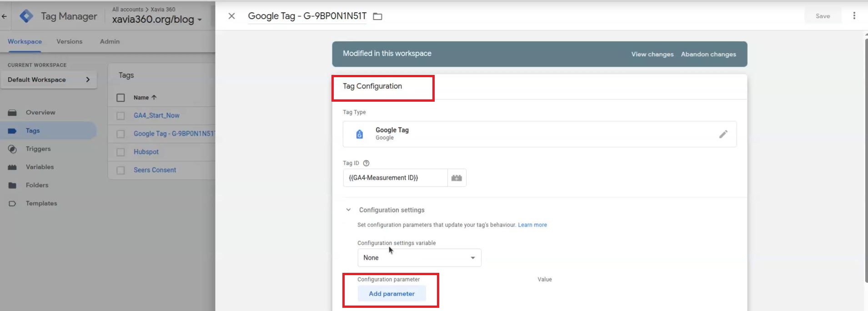The height and width of the screenshot is (311, 868).
Task: Click the tag name title field
Action: click(x=307, y=16)
